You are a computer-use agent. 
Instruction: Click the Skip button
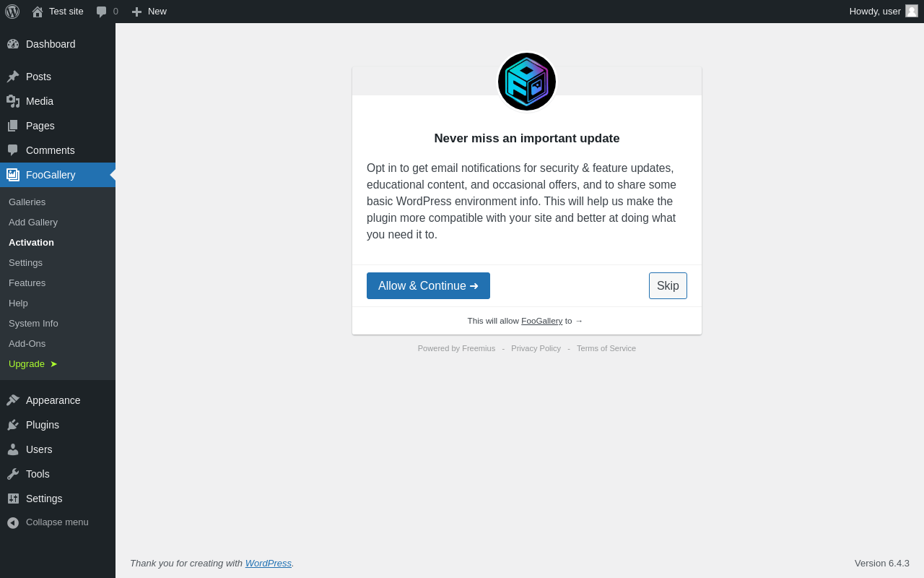pyautogui.click(x=668, y=286)
